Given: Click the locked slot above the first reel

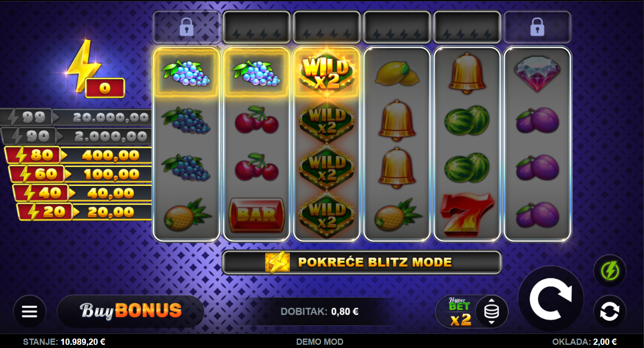Looking at the screenshot, I should [186, 27].
